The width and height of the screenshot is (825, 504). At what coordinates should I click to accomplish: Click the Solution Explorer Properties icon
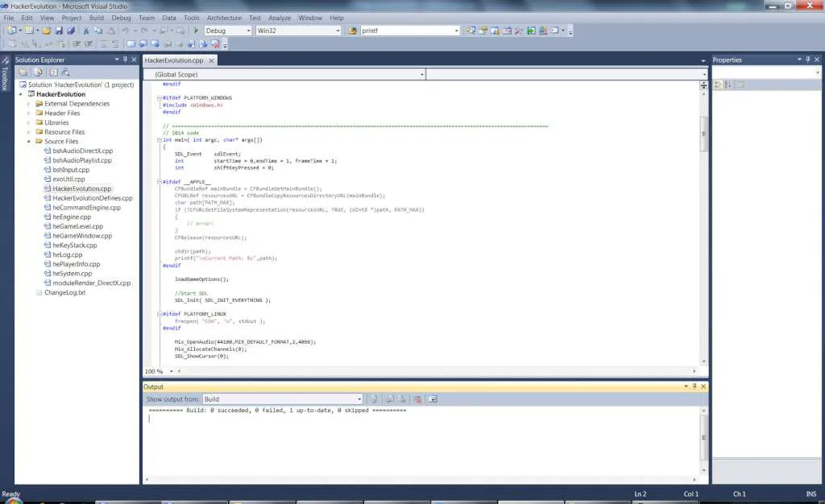click(23, 72)
